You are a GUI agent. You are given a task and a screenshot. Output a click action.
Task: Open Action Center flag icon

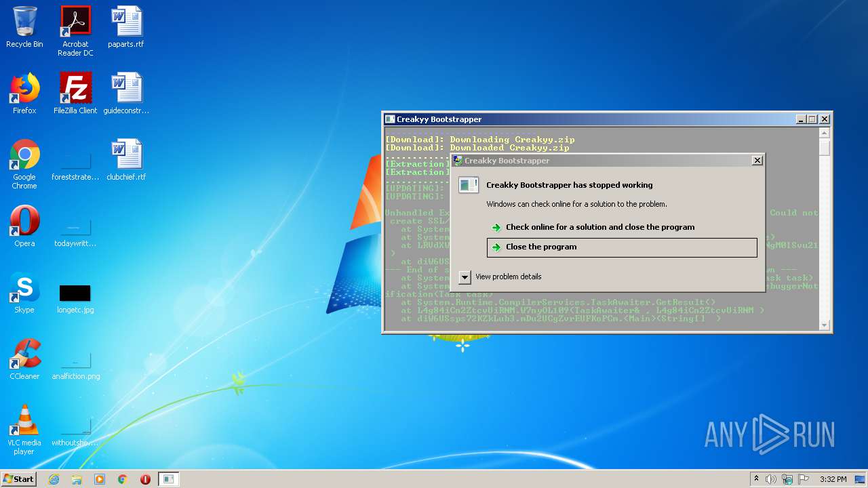pyautogui.click(x=804, y=479)
